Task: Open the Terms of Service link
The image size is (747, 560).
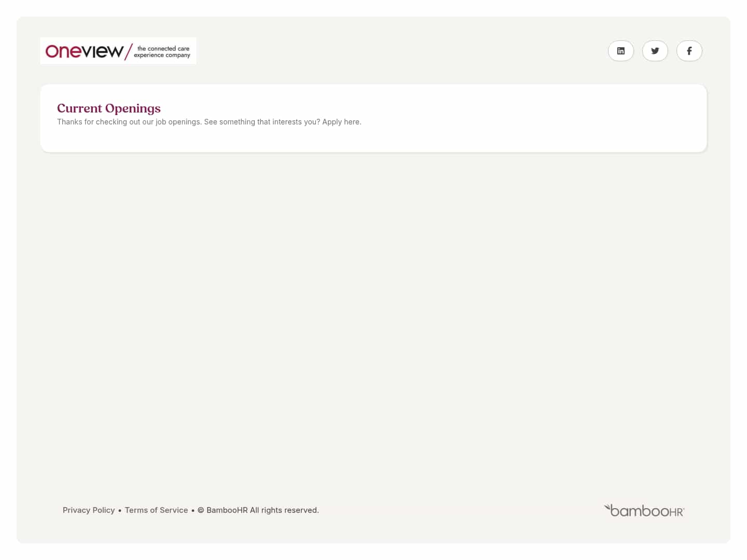Action: (156, 510)
